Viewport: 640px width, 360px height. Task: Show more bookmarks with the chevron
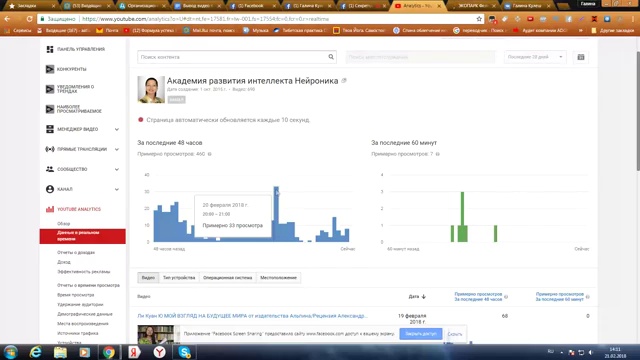tap(581, 30)
